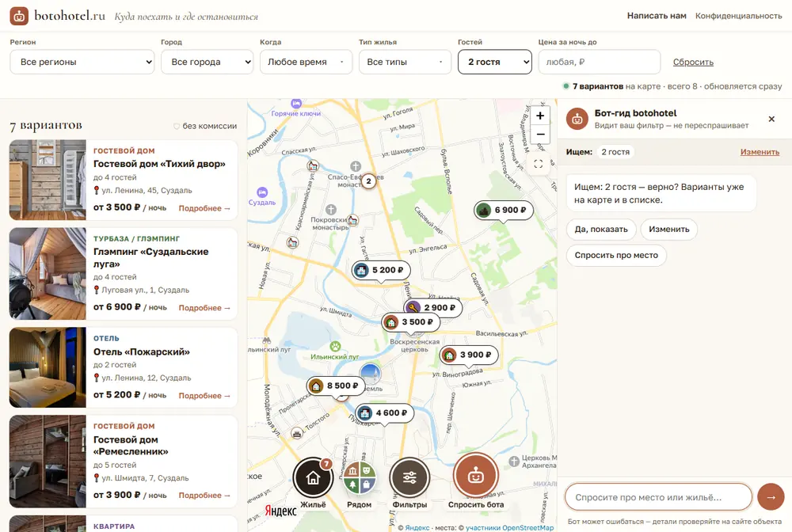Open the Когда dropdown Любое время
792x532 pixels.
click(x=306, y=62)
